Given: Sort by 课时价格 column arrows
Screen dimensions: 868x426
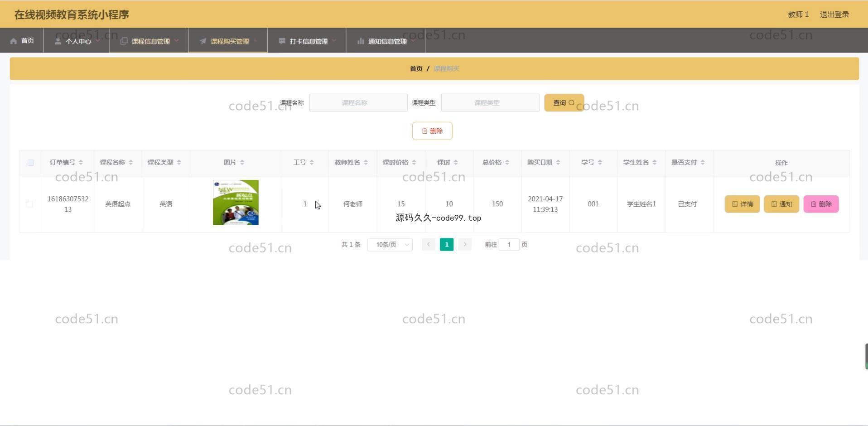Looking at the screenshot, I should pos(414,162).
